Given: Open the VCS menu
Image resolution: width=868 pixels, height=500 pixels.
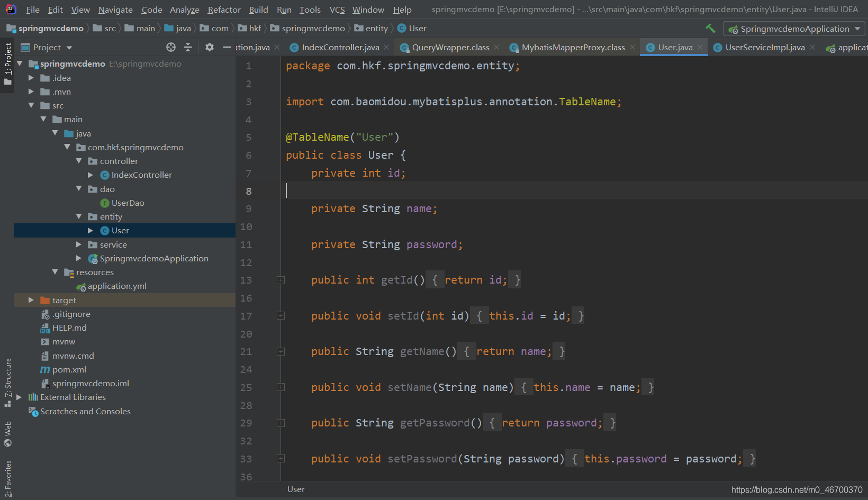Looking at the screenshot, I should (x=337, y=10).
